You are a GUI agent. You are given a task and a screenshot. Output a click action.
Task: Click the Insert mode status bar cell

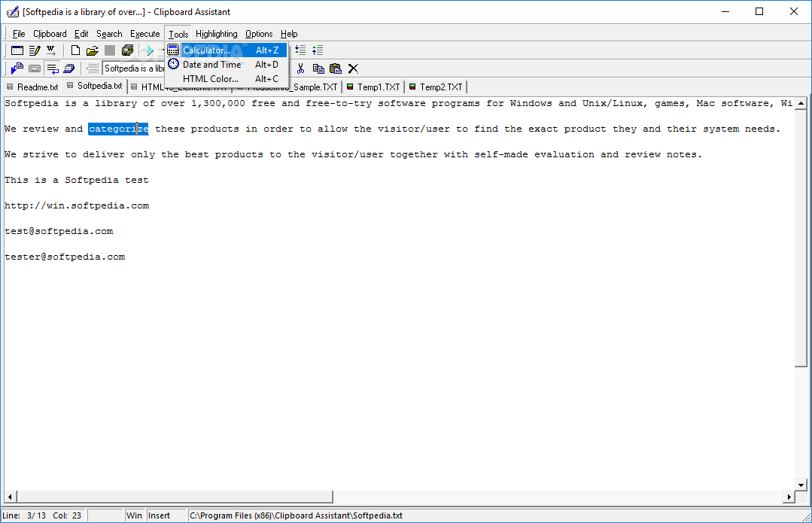[x=166, y=515]
